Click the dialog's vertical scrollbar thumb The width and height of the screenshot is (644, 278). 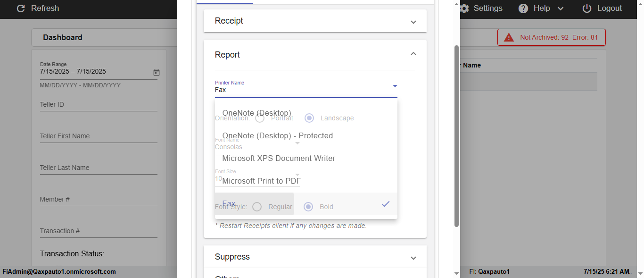point(456,136)
